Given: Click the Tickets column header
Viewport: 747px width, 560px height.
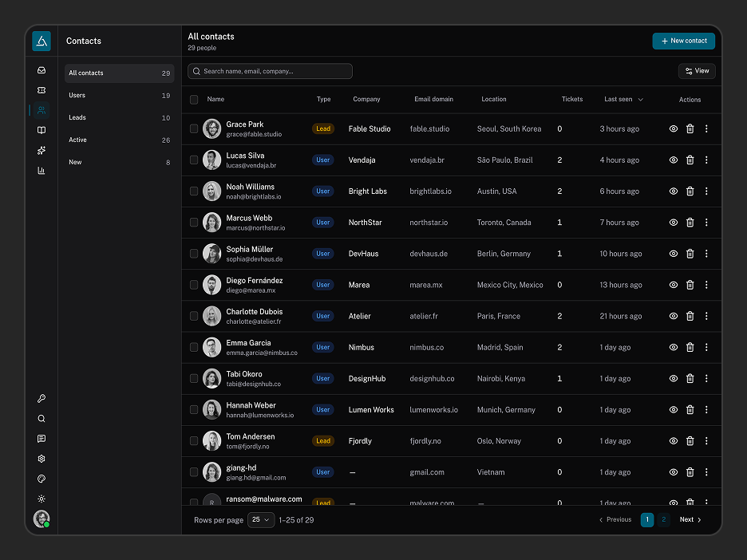Looking at the screenshot, I should (572, 99).
